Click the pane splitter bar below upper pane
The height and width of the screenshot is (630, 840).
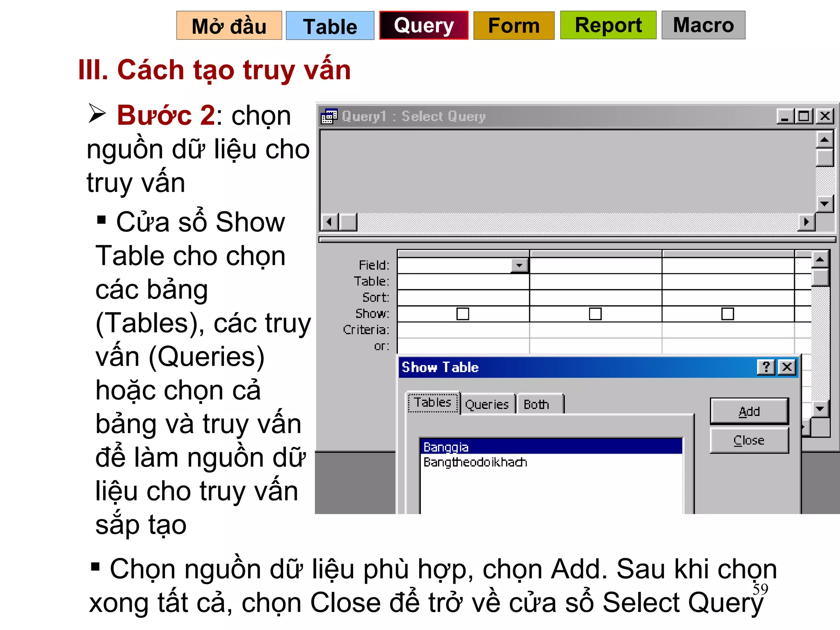pyautogui.click(x=577, y=239)
